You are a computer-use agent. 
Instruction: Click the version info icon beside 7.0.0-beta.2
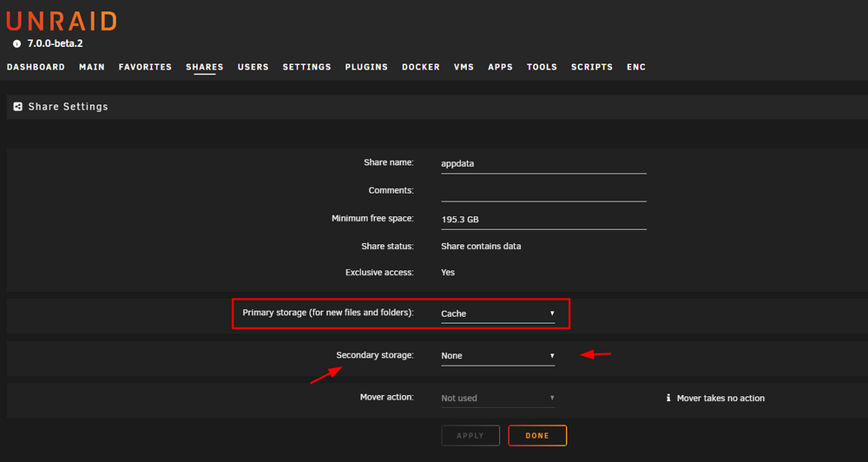tap(16, 43)
